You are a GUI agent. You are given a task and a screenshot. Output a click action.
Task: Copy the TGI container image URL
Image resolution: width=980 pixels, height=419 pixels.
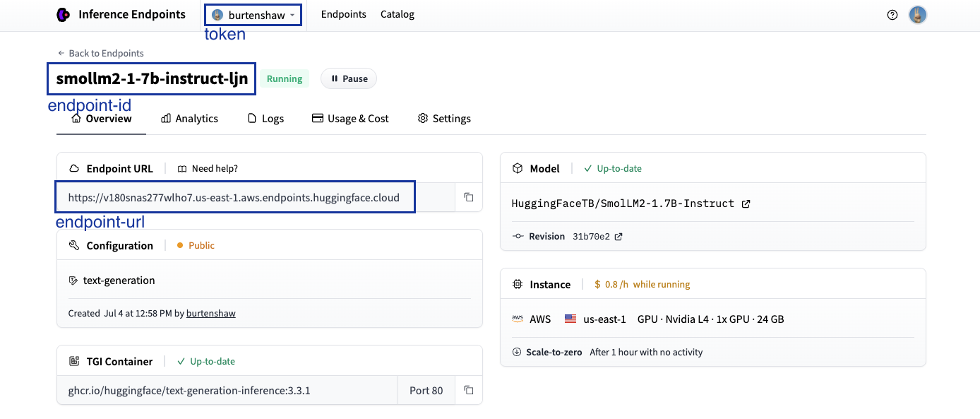pyautogui.click(x=469, y=390)
